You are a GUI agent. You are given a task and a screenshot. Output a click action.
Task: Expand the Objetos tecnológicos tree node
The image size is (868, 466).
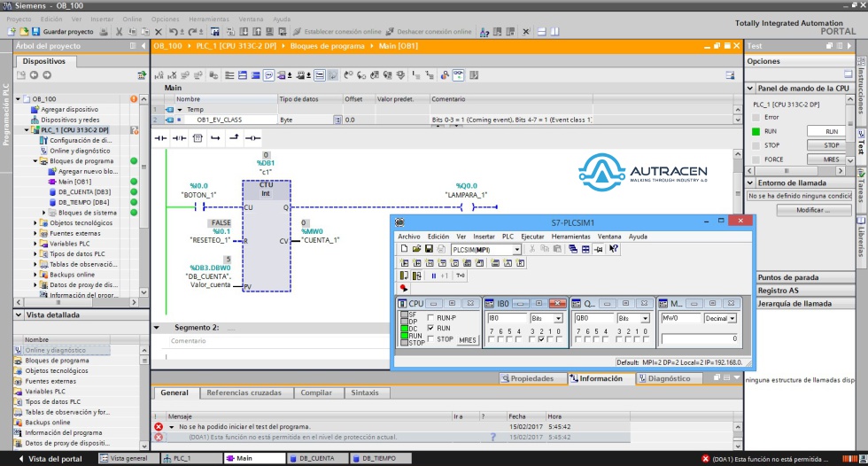point(35,223)
